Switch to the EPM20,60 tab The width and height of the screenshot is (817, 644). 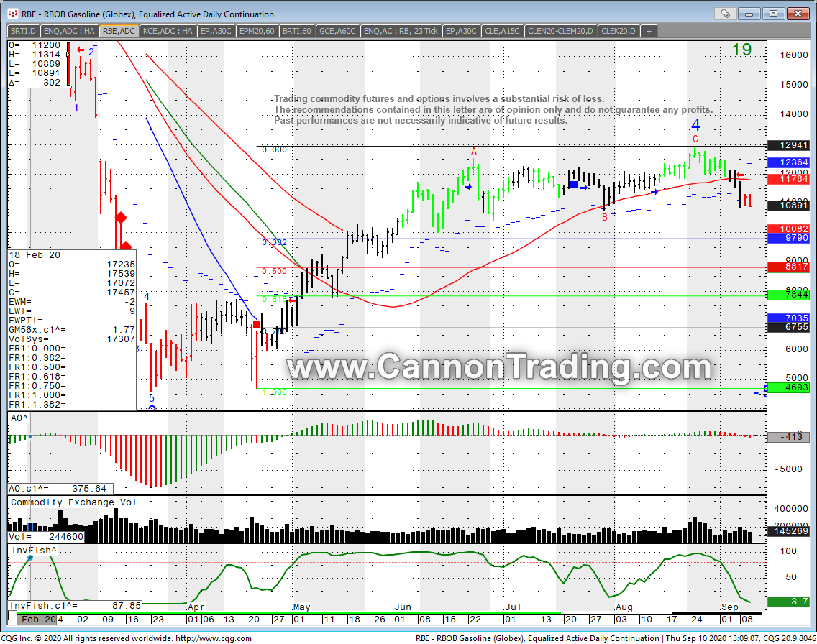(x=257, y=31)
